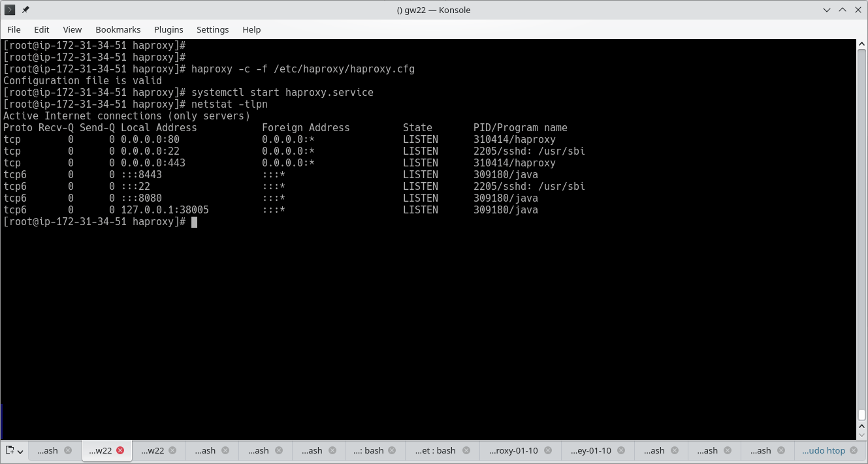Open the Edit menu
This screenshot has width=868, height=464.
coord(41,29)
